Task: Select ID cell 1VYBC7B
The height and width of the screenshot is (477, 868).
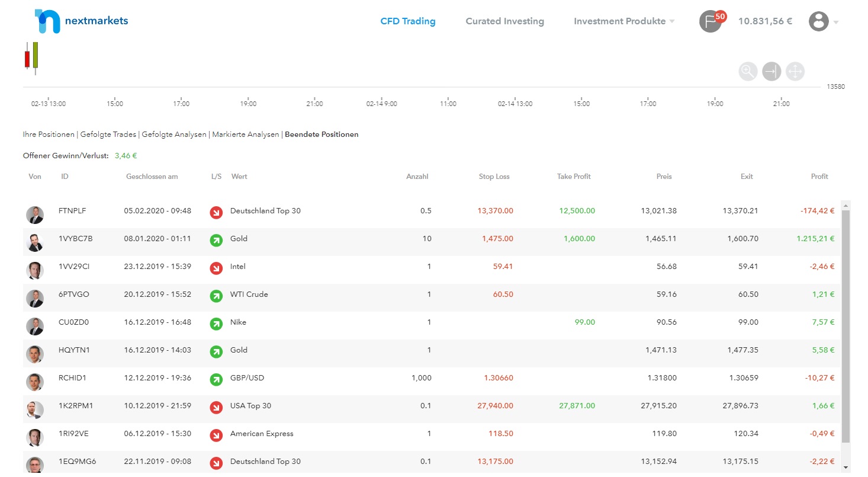Action: coord(76,239)
